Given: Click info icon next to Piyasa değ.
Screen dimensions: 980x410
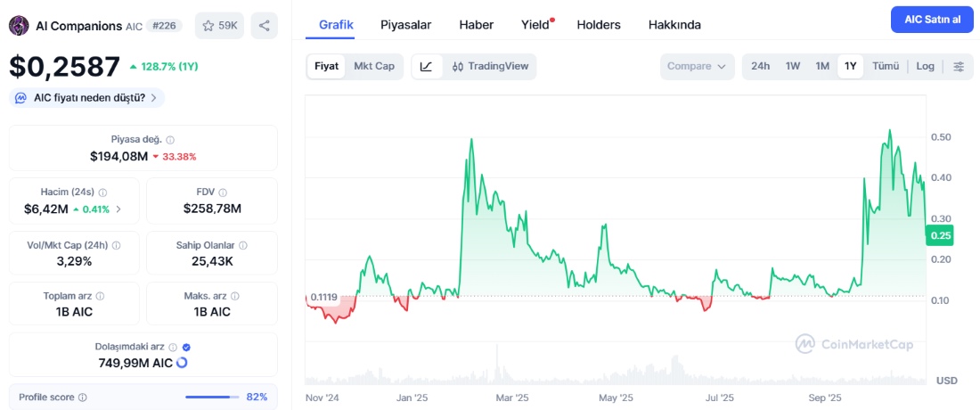Looking at the screenshot, I should [x=170, y=140].
